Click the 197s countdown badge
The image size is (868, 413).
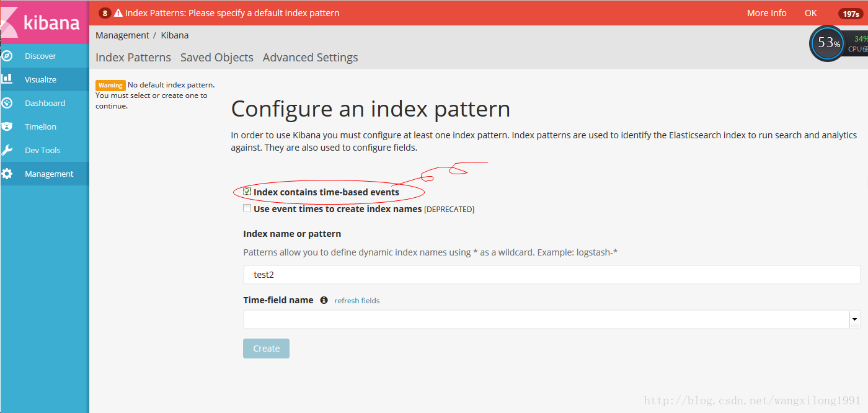pyautogui.click(x=851, y=14)
